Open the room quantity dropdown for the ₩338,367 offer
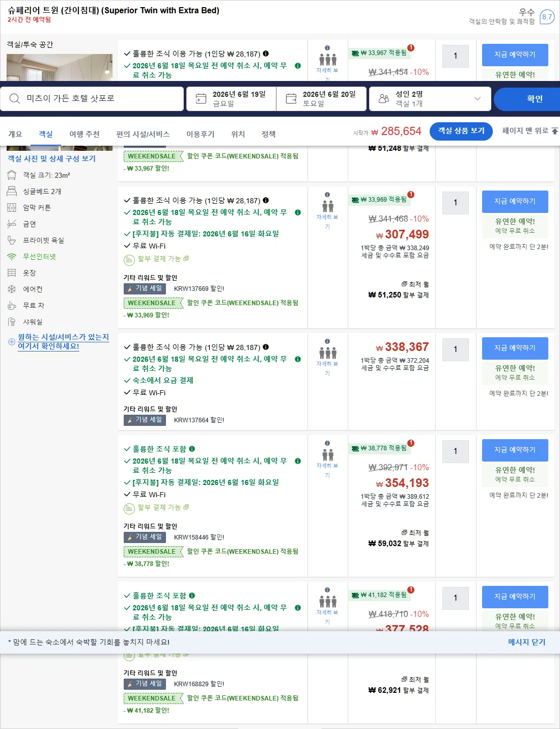Viewport: 560px width, 729px height. click(x=456, y=349)
